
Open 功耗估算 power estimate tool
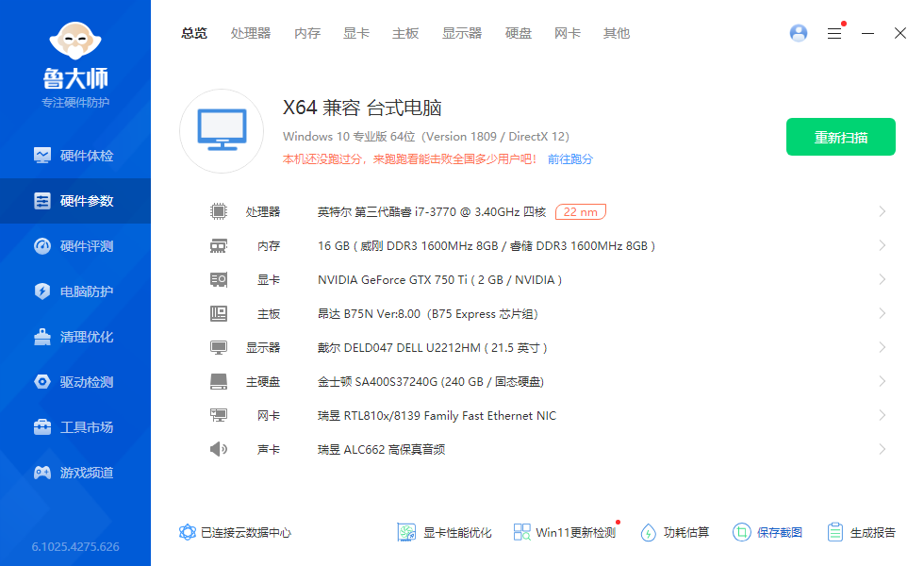click(x=675, y=532)
